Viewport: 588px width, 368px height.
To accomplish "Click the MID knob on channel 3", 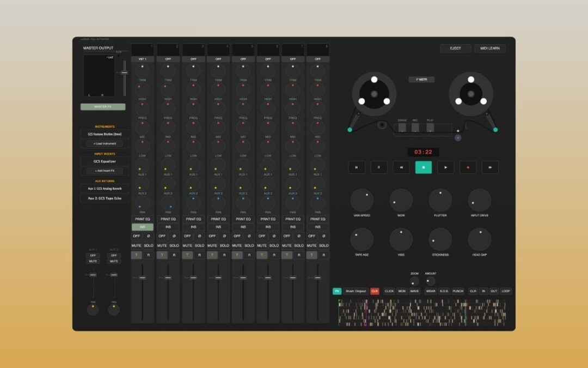I will [x=193, y=128].
